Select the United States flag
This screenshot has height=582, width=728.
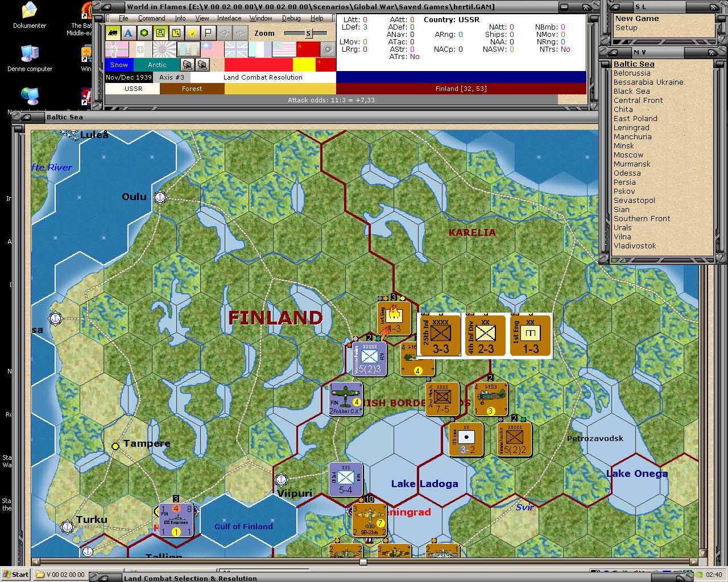click(x=284, y=49)
